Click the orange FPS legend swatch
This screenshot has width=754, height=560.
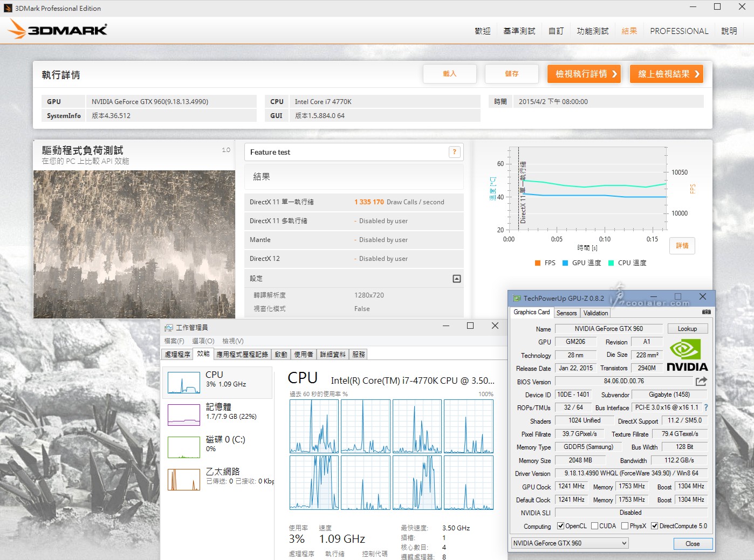tap(538, 263)
